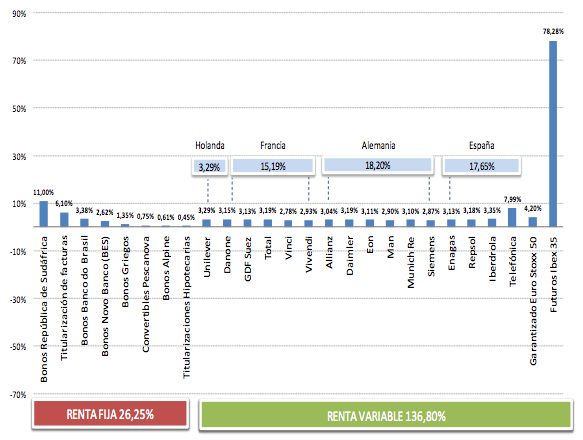The image size is (583, 440).
Task: Click the Iberdrola axis label
Action: click(x=493, y=259)
